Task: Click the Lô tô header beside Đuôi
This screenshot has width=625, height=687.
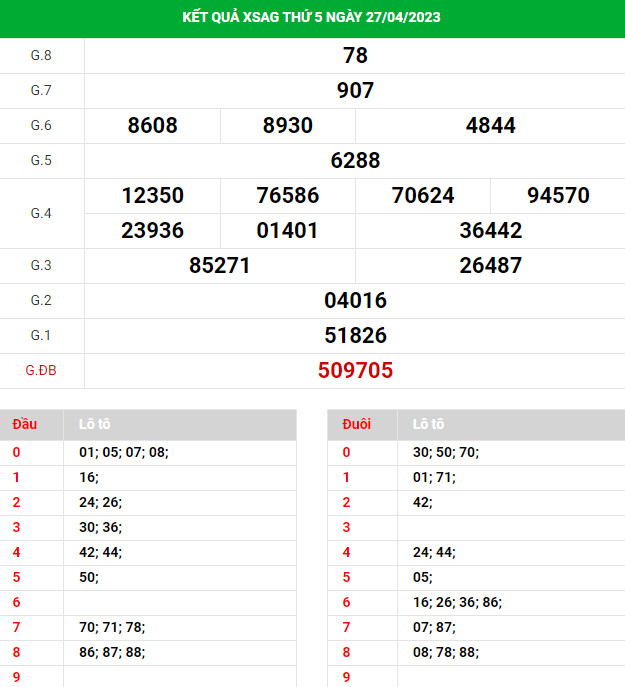Action: pos(429,425)
